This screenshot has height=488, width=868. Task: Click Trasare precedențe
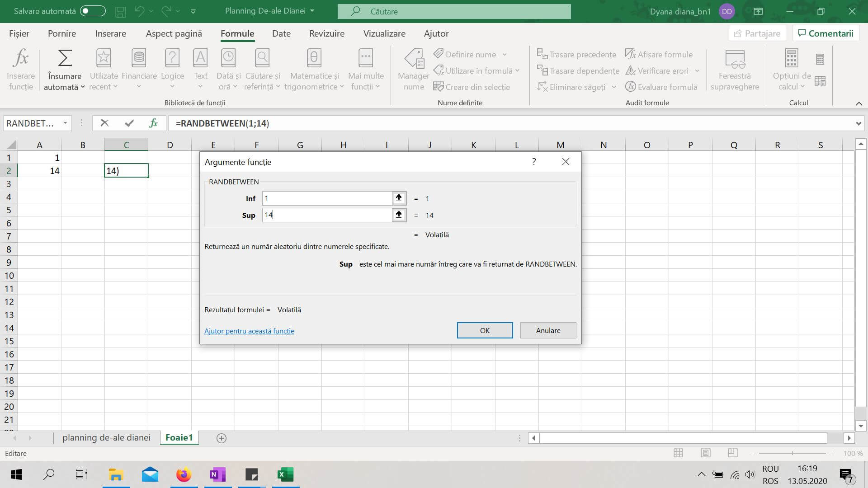[x=576, y=54]
